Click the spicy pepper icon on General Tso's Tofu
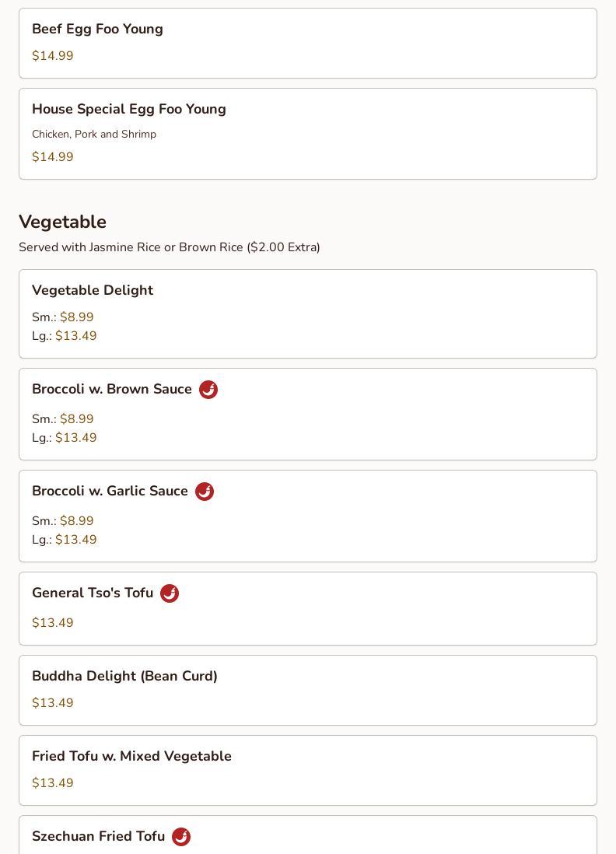Viewport: 616px width, 854px height. (170, 593)
